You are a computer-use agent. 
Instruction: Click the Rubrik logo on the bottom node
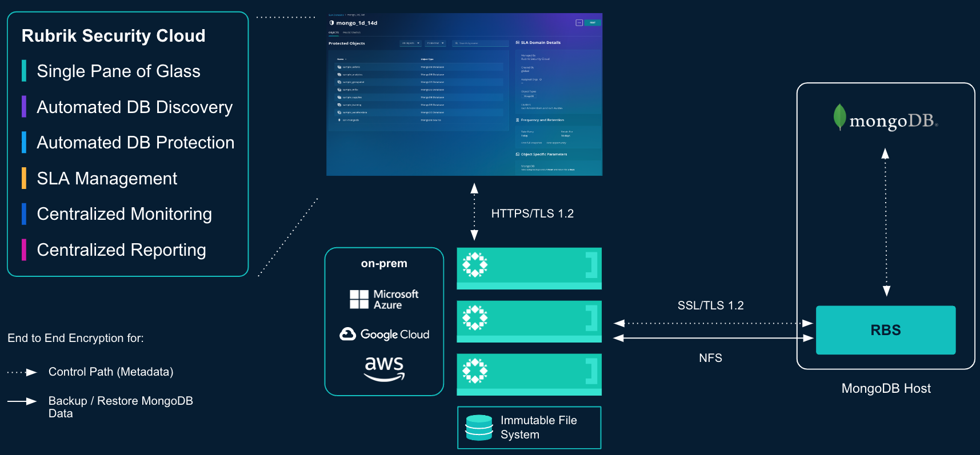coord(475,371)
